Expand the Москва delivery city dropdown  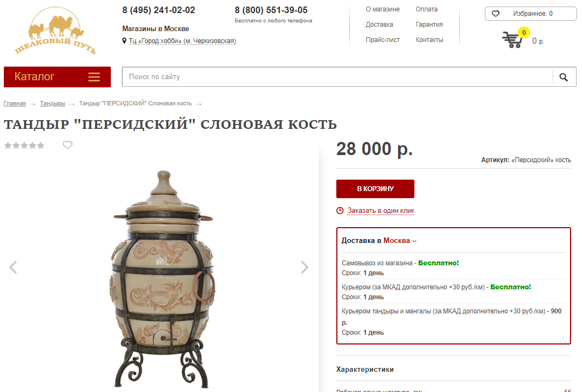[400, 241]
